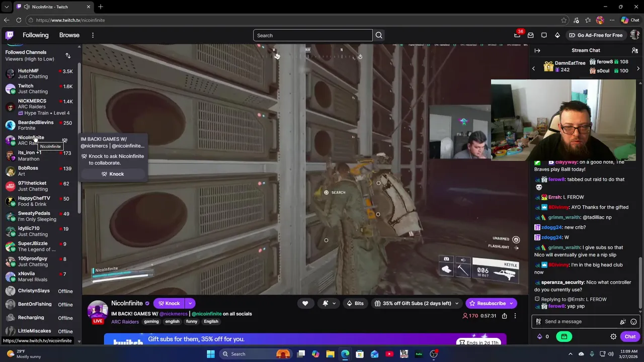
Task: Click the purple Chat send button
Action: click(x=630, y=336)
